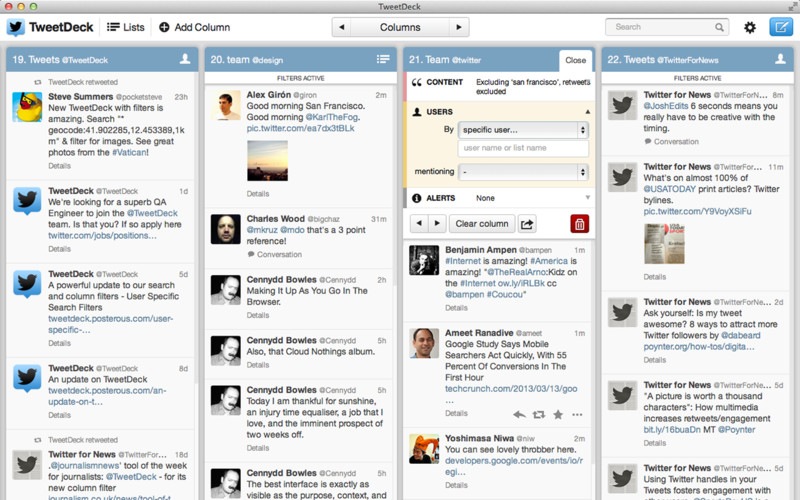This screenshot has width=800, height=500.
Task: Open tweetdeck.posterous.com/user-specific link
Action: tap(111, 324)
